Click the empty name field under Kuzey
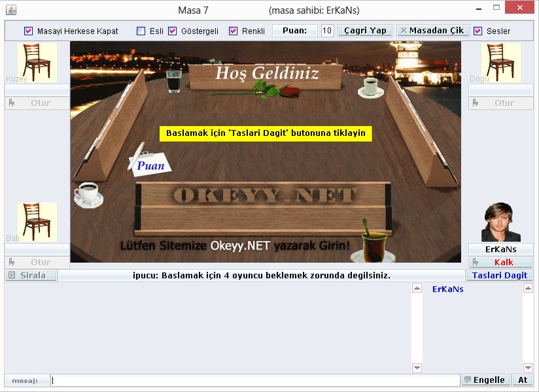This screenshot has width=539, height=392. click(x=37, y=90)
